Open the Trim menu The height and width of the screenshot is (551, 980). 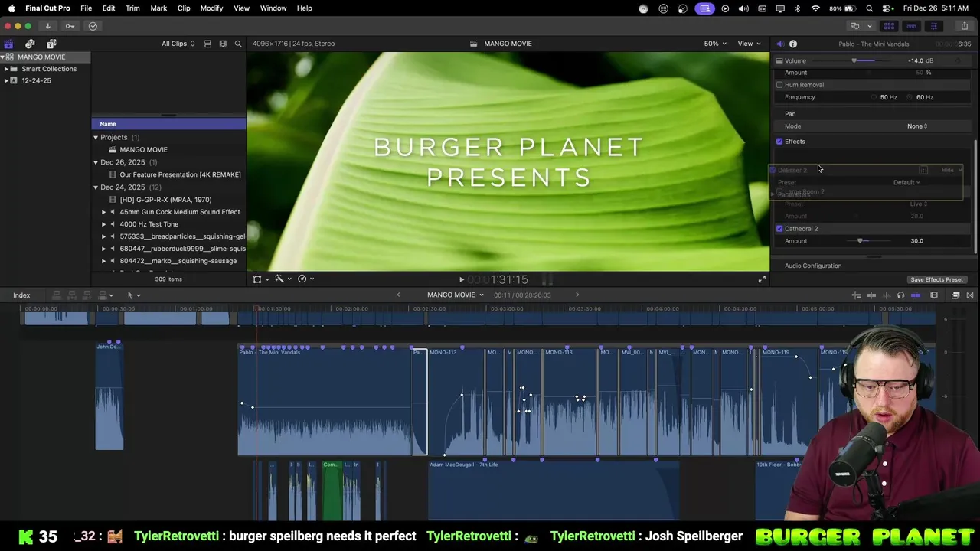132,8
